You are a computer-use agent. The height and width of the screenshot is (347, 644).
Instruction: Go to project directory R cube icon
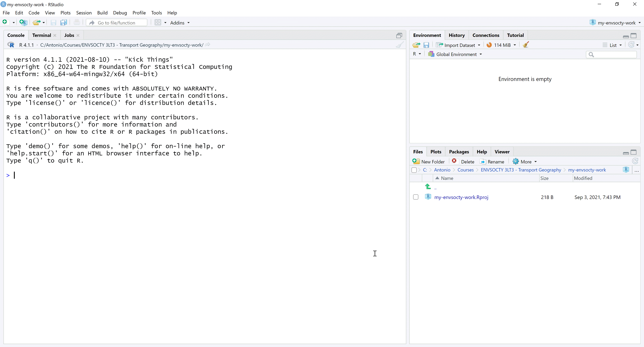(x=626, y=170)
